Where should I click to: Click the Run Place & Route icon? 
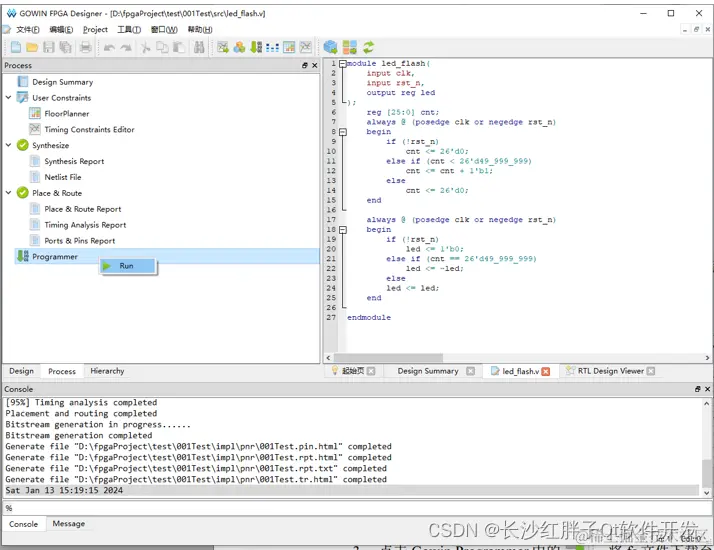[x=350, y=47]
